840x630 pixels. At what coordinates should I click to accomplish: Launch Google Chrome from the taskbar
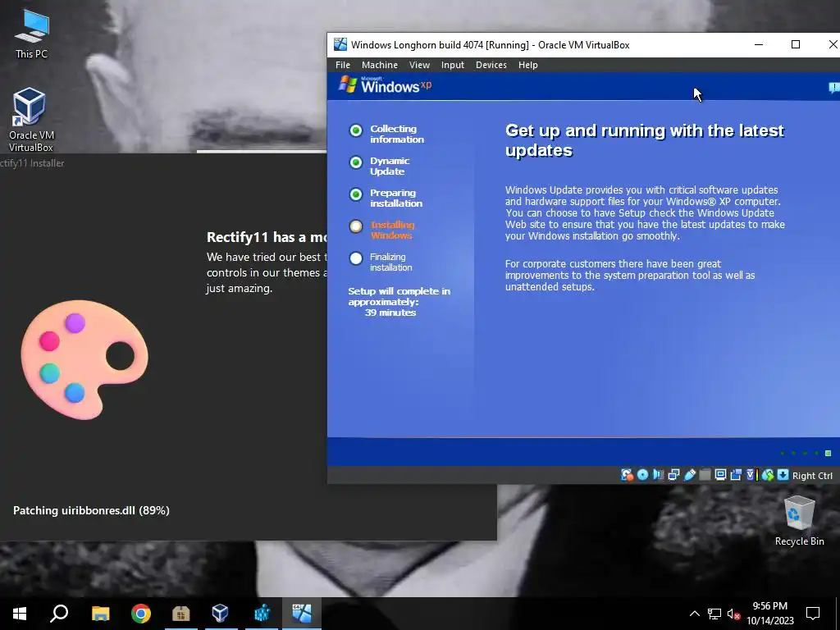141,614
